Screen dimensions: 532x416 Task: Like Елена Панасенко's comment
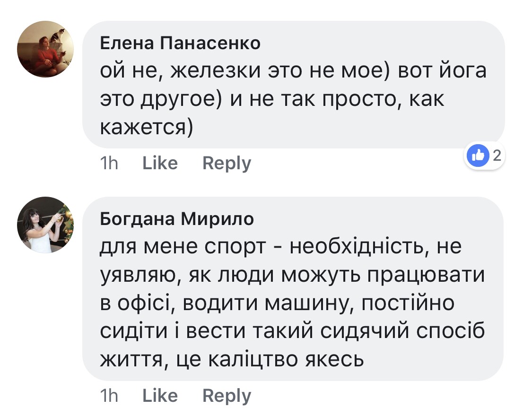[160, 163]
